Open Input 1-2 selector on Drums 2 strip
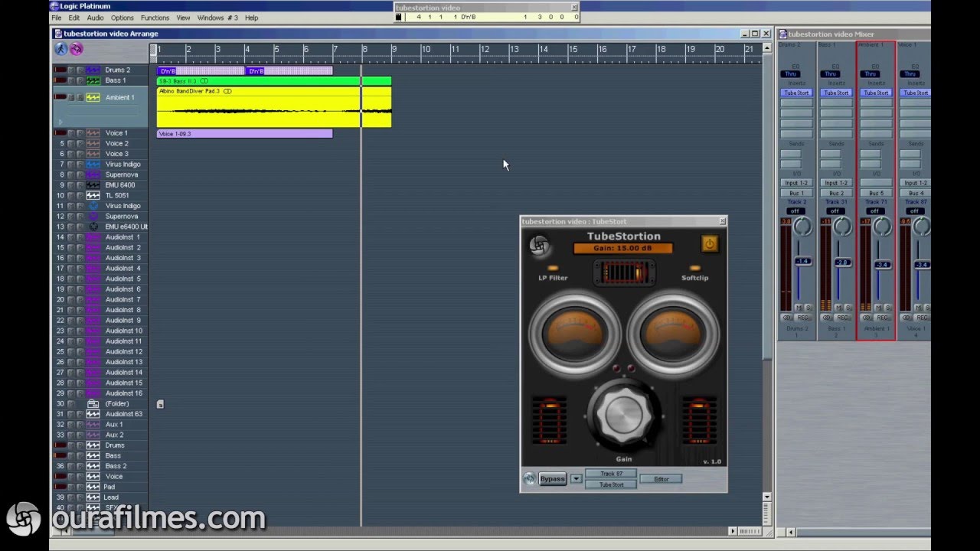 click(796, 183)
